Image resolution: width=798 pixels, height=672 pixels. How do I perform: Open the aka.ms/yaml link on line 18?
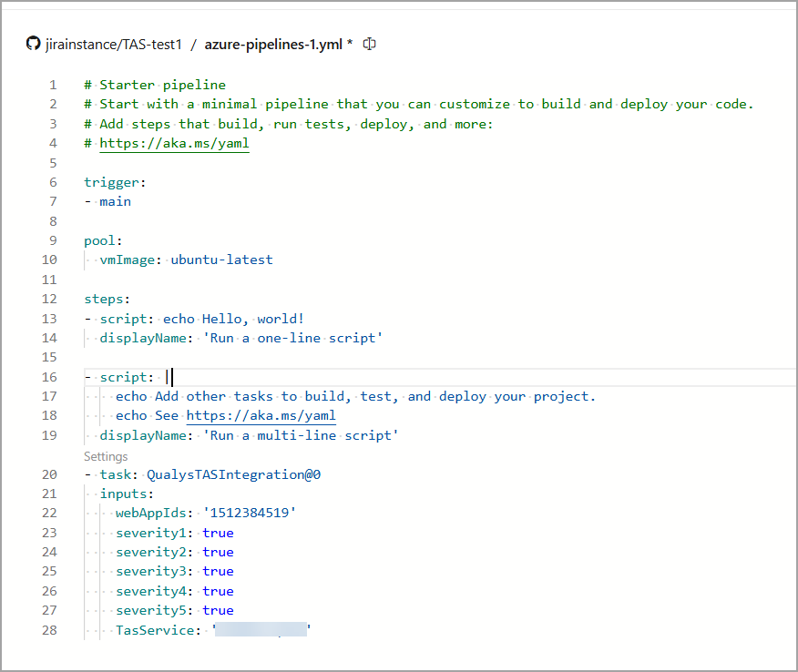261,415
